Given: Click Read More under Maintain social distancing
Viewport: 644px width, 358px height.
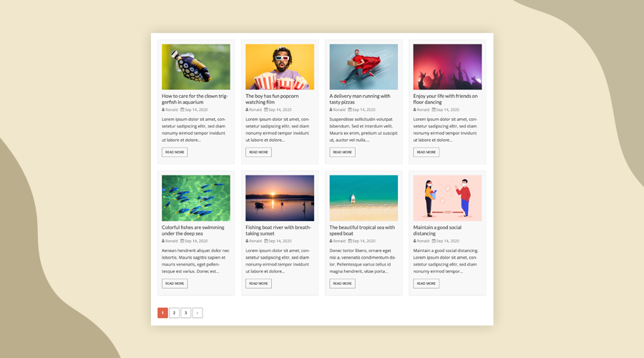Looking at the screenshot, I should pyautogui.click(x=426, y=284).
